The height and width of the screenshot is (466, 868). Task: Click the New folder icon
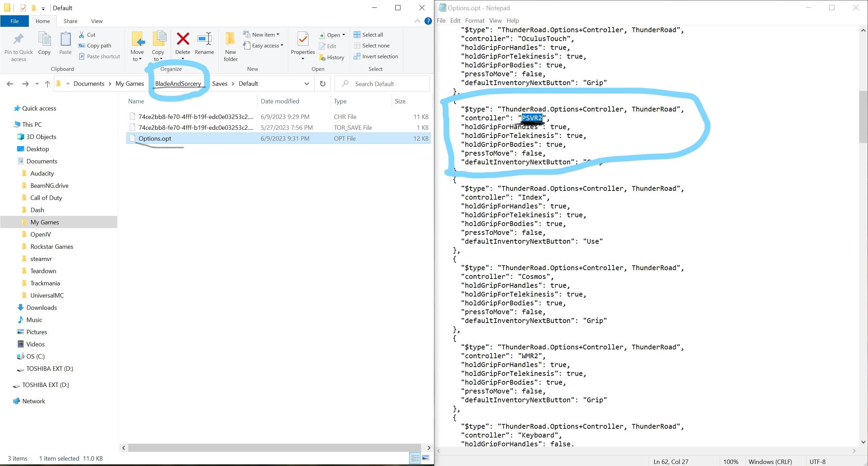tap(230, 39)
